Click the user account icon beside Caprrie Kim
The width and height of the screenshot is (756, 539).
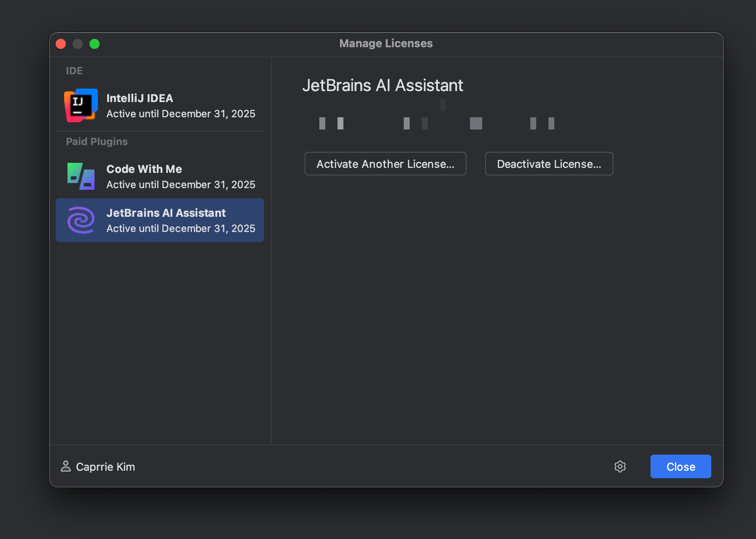click(66, 466)
